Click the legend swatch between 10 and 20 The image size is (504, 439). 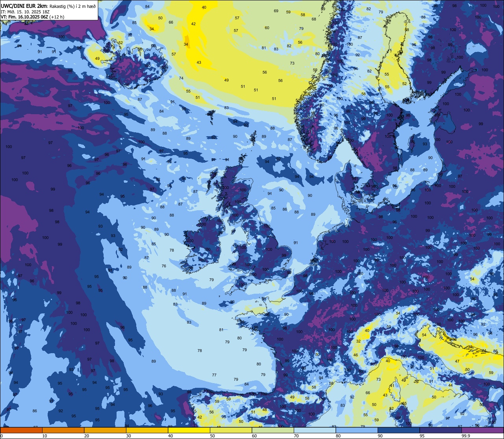(x=63, y=430)
